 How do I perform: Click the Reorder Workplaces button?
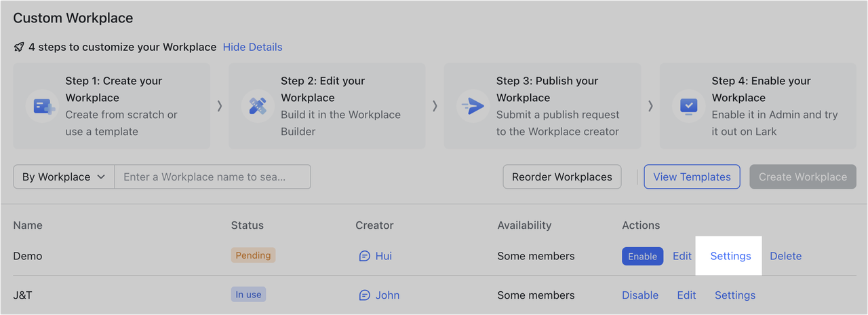tap(562, 177)
